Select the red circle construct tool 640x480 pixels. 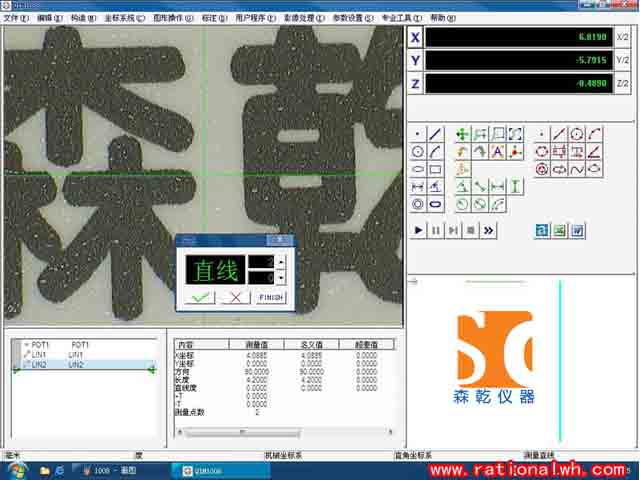(576, 134)
